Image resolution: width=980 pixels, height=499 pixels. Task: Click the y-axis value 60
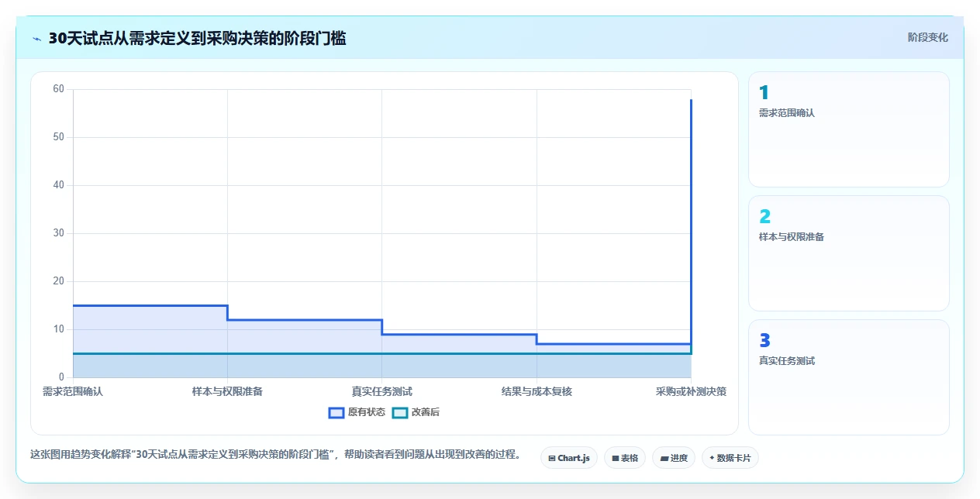[x=58, y=89]
